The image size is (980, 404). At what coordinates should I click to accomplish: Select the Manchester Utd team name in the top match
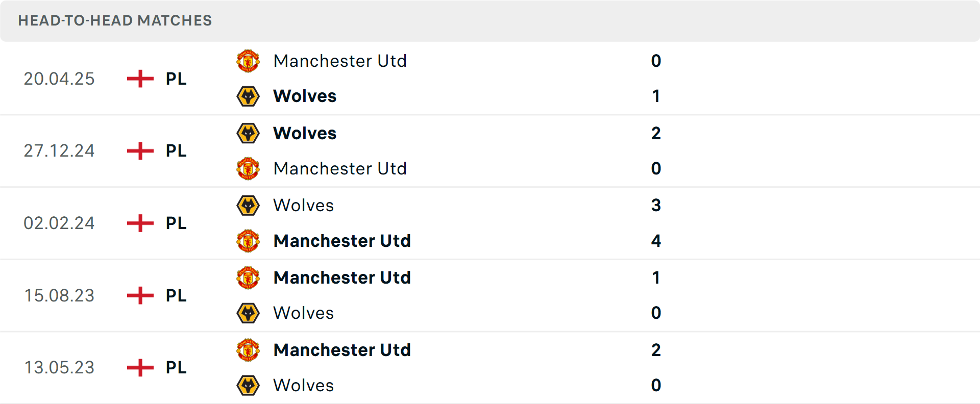click(x=340, y=61)
